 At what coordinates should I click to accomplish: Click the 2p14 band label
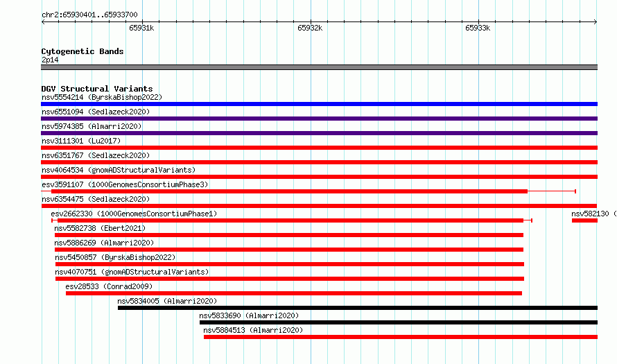[50, 60]
